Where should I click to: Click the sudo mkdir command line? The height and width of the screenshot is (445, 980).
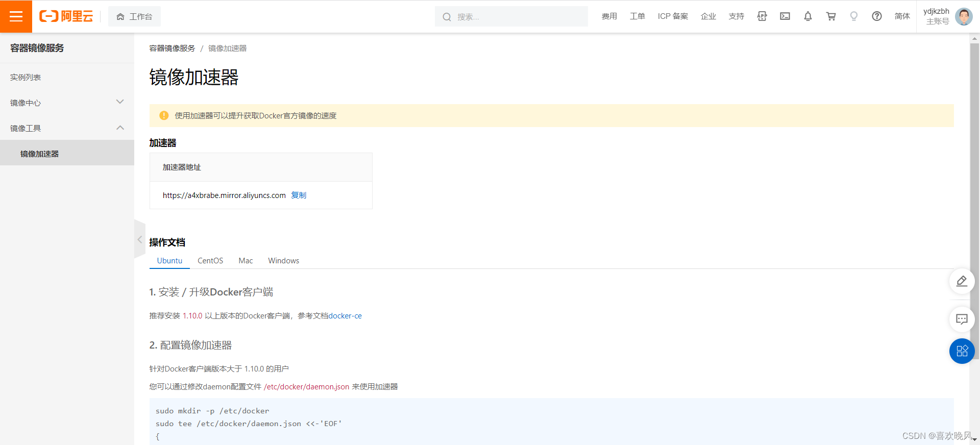[x=212, y=411]
